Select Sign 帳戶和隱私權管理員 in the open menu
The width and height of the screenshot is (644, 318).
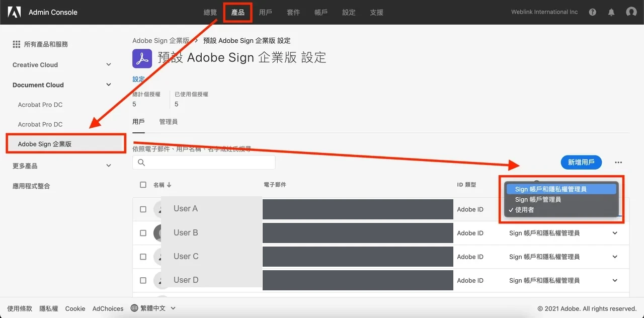point(560,189)
